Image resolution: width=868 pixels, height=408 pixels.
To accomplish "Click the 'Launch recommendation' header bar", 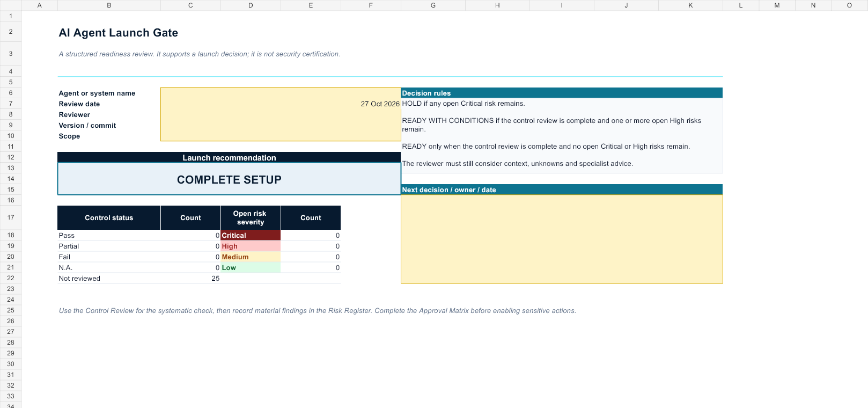I will tap(229, 157).
